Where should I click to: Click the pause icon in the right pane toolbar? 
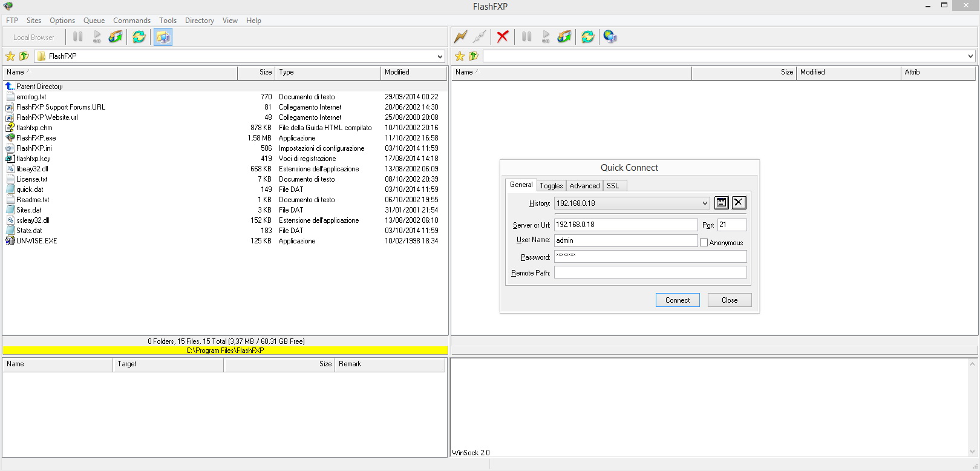coord(527,37)
